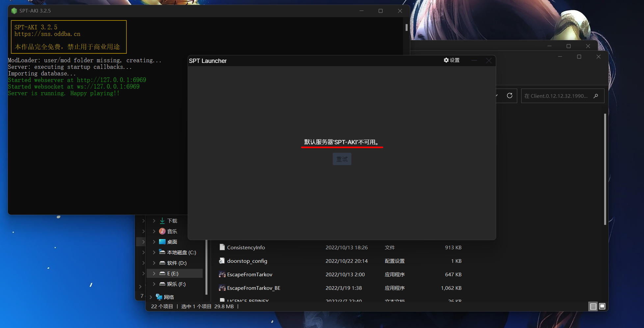Click the 网络 network icon
Viewport: 644px width, 328px height.
click(x=159, y=297)
